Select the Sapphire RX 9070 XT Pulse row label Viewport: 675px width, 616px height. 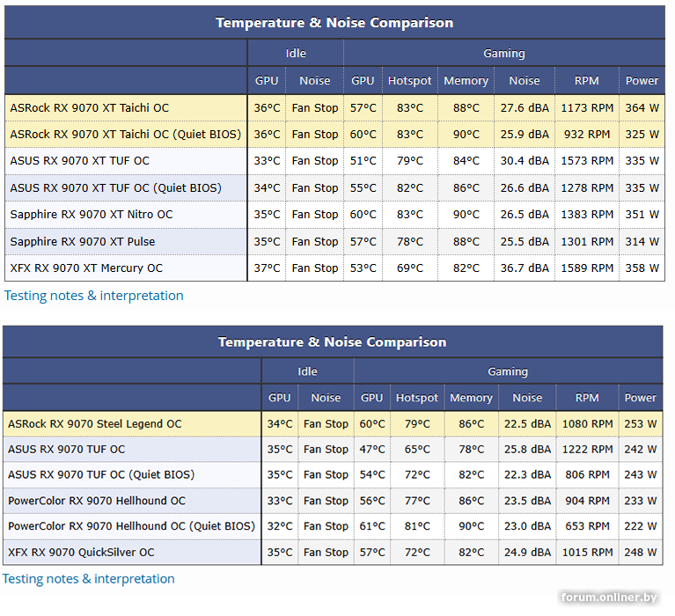point(83,242)
